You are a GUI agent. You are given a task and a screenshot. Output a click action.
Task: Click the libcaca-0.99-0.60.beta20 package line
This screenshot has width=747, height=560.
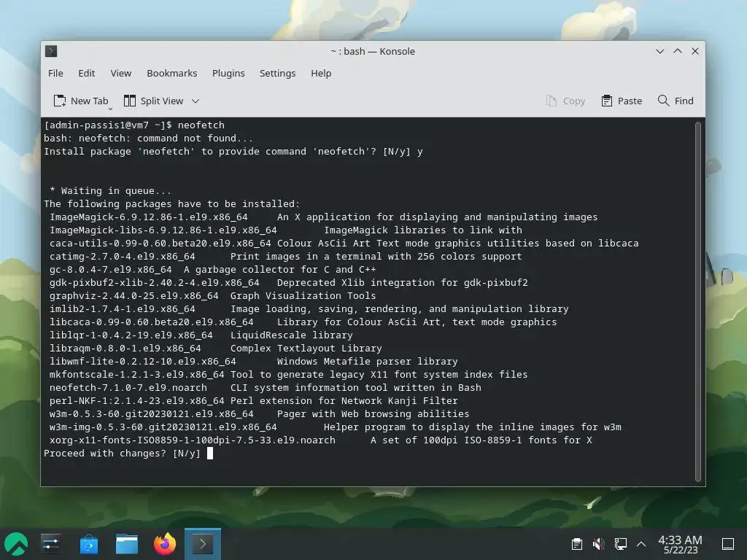pos(303,322)
